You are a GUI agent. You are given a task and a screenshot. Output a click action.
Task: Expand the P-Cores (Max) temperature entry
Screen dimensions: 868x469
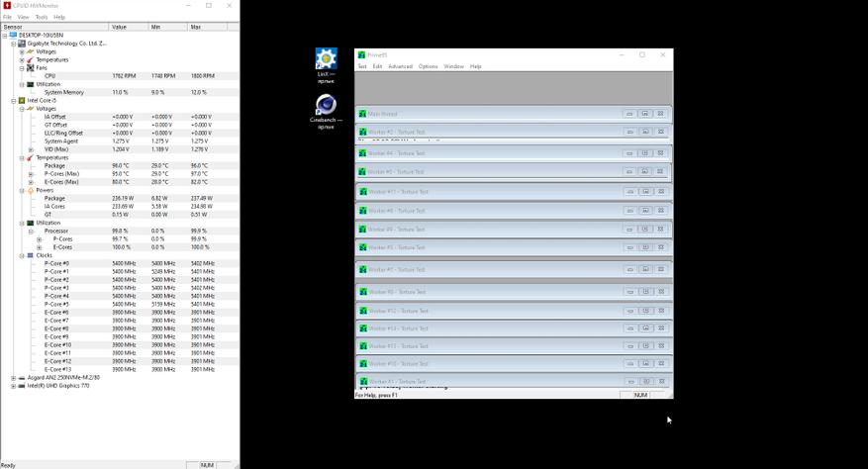click(31, 174)
